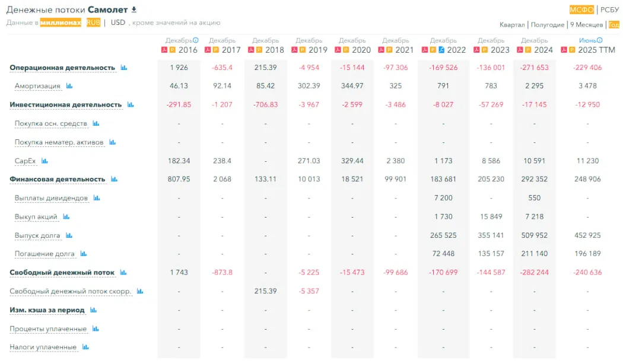Viewport: 623px width, 364px height.
Task: Show chart icon next to Амортизация
Action: point(69,86)
